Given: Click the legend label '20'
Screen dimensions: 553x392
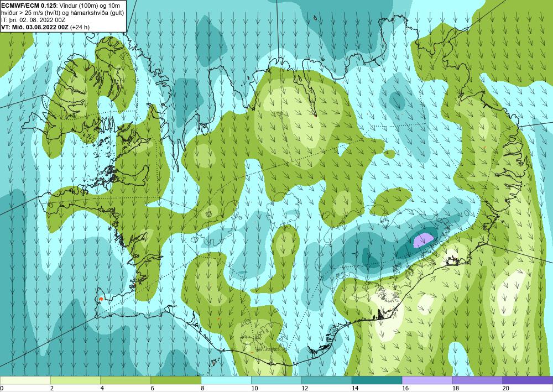Looking at the screenshot, I should (x=506, y=388).
